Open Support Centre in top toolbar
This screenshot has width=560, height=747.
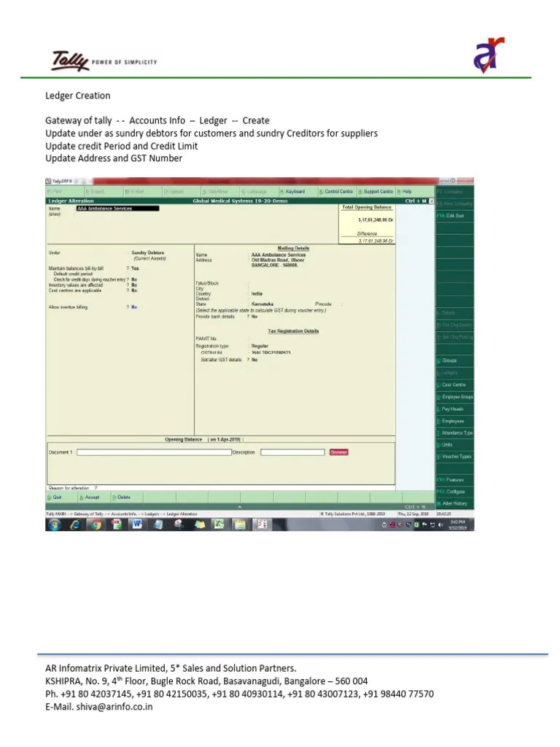tap(376, 192)
